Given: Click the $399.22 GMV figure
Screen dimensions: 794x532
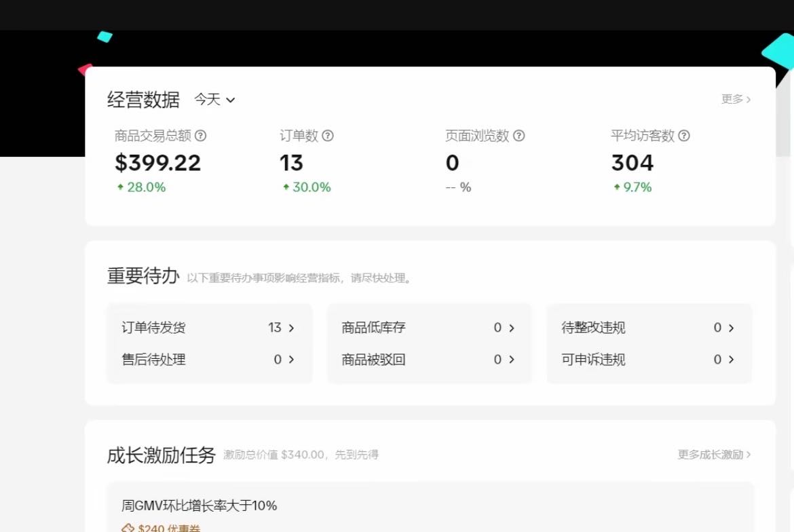Looking at the screenshot, I should click(x=157, y=163).
